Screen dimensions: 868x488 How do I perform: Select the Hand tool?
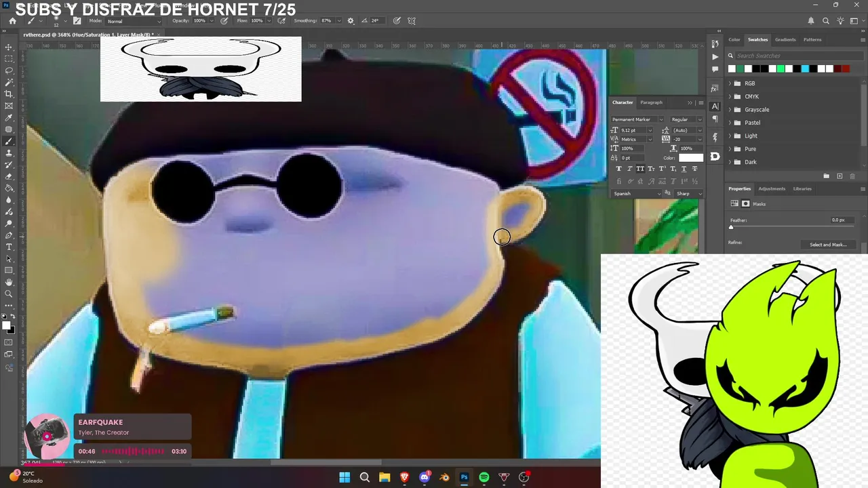tap(9, 282)
